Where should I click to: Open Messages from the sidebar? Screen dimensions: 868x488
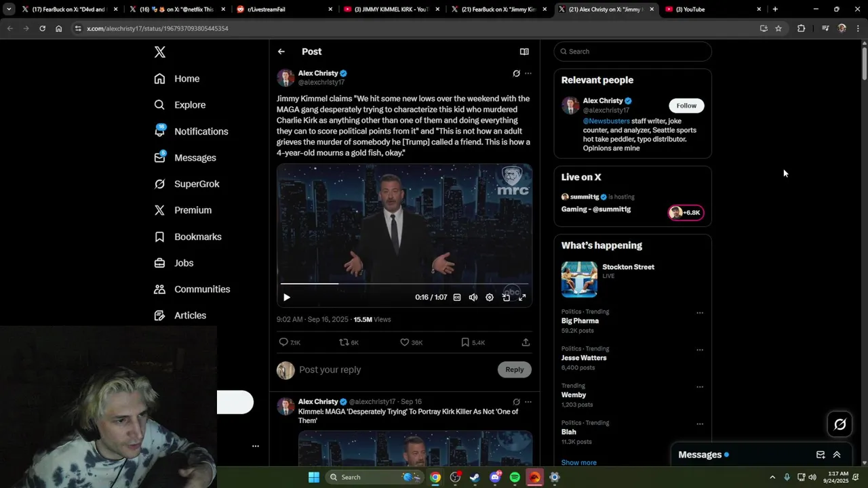click(185, 158)
